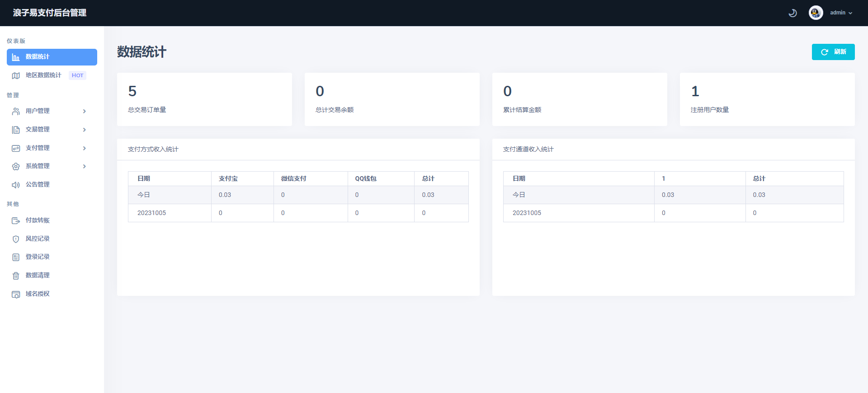Click the HOT badge beside 地区数据统计

[x=77, y=75]
